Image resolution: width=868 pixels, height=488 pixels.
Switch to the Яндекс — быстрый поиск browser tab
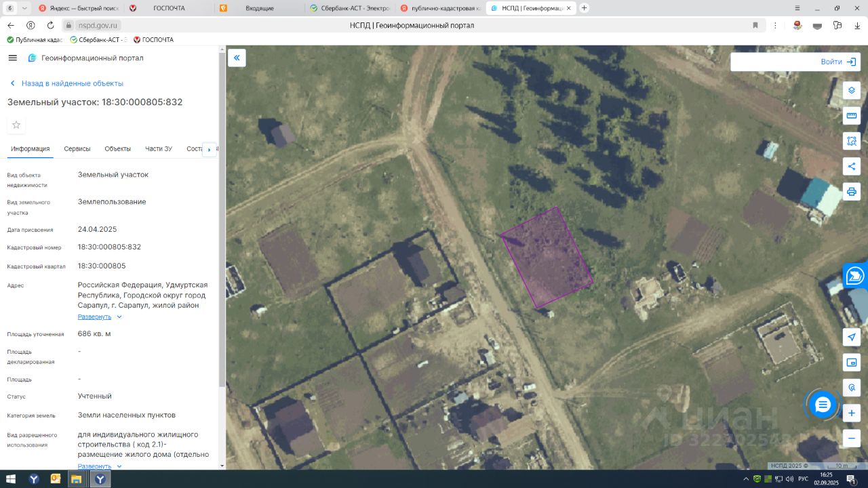(x=77, y=8)
